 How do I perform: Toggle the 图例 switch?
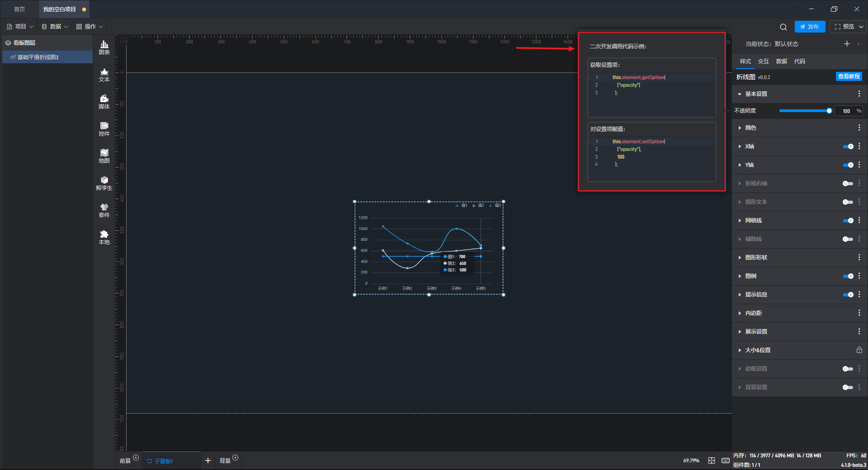pos(848,276)
